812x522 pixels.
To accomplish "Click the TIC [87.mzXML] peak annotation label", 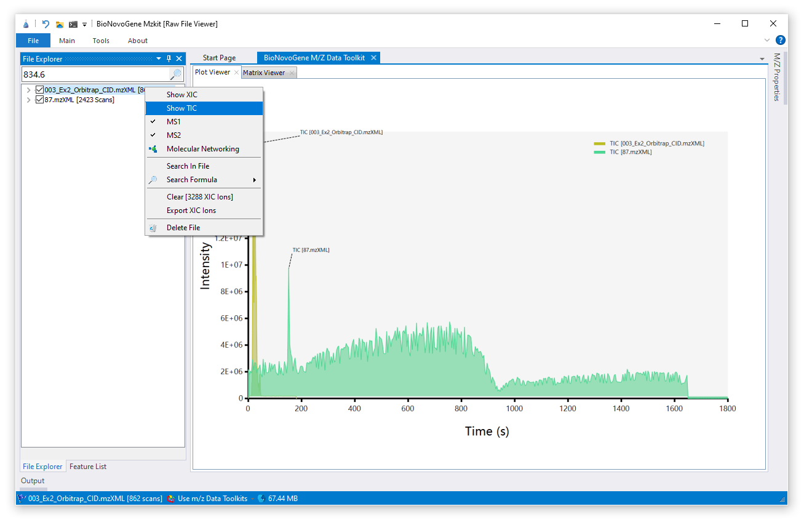I will pyautogui.click(x=311, y=250).
